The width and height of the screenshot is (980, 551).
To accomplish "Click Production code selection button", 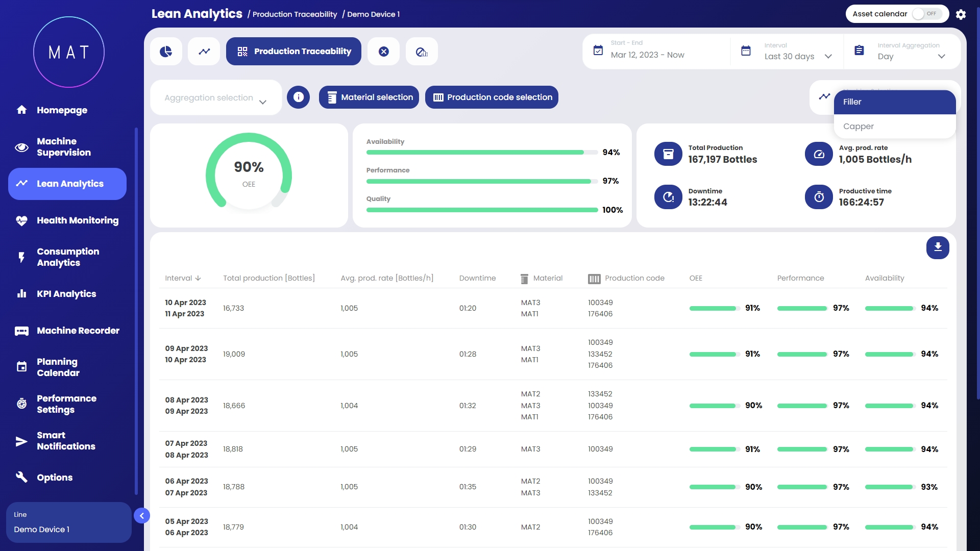I will (x=492, y=97).
